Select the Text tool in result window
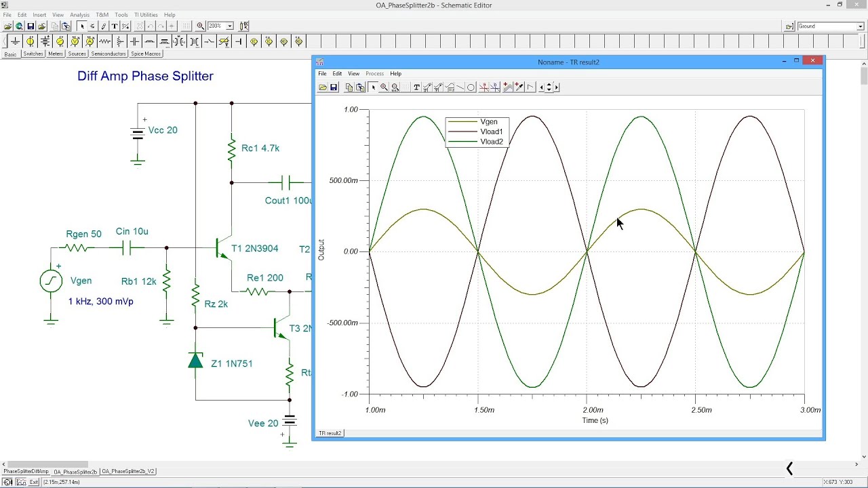Image resolution: width=868 pixels, height=488 pixels. tap(416, 87)
